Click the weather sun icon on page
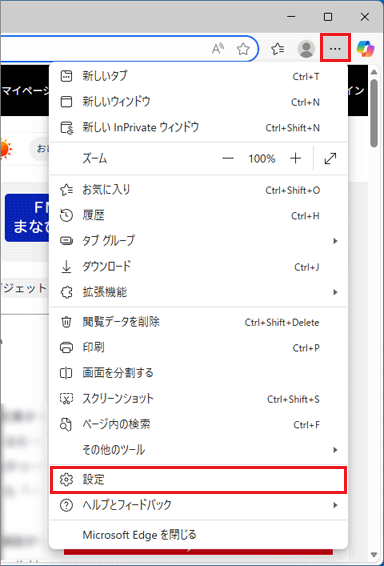The height and width of the screenshot is (566, 384). pos(6,148)
